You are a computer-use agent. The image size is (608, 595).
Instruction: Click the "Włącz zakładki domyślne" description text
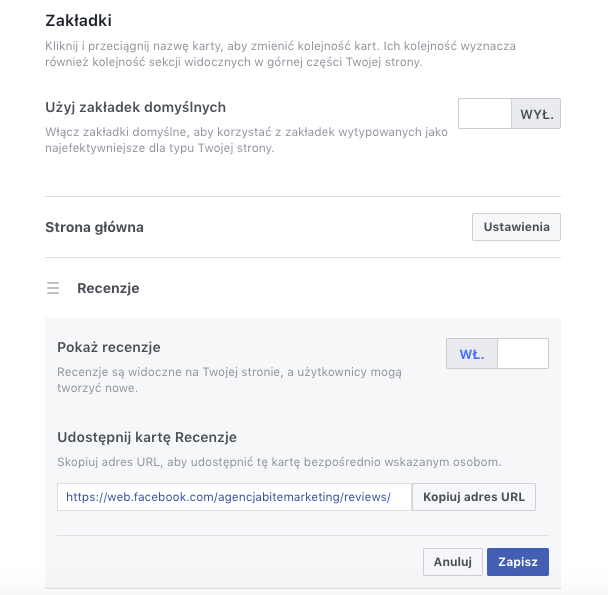coord(246,140)
